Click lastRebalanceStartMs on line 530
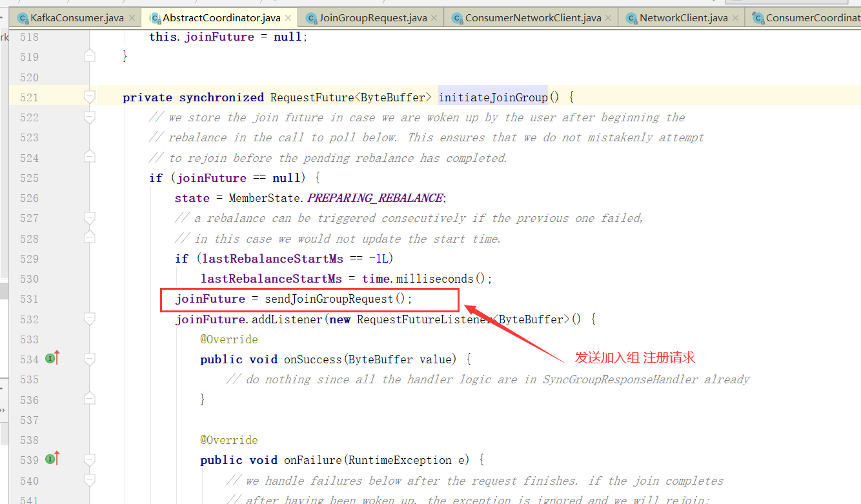 272,279
